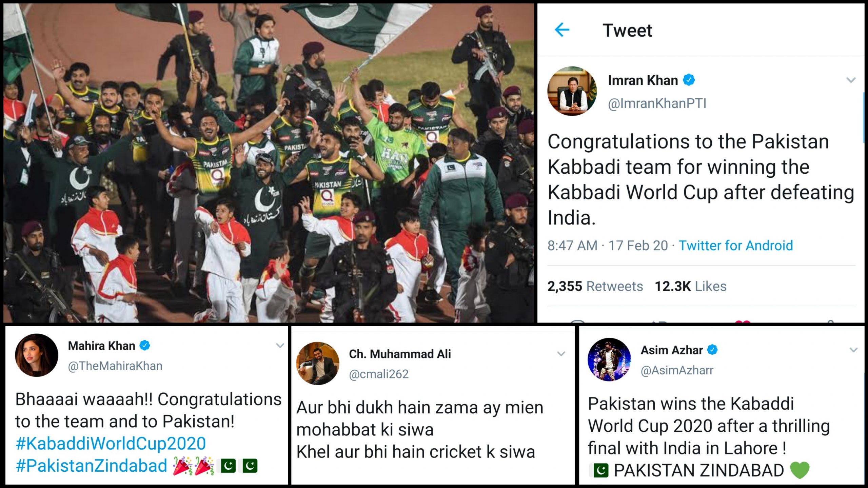Click Asim Azhar's verified badge
Image resolution: width=868 pixels, height=488 pixels.
coord(712,350)
